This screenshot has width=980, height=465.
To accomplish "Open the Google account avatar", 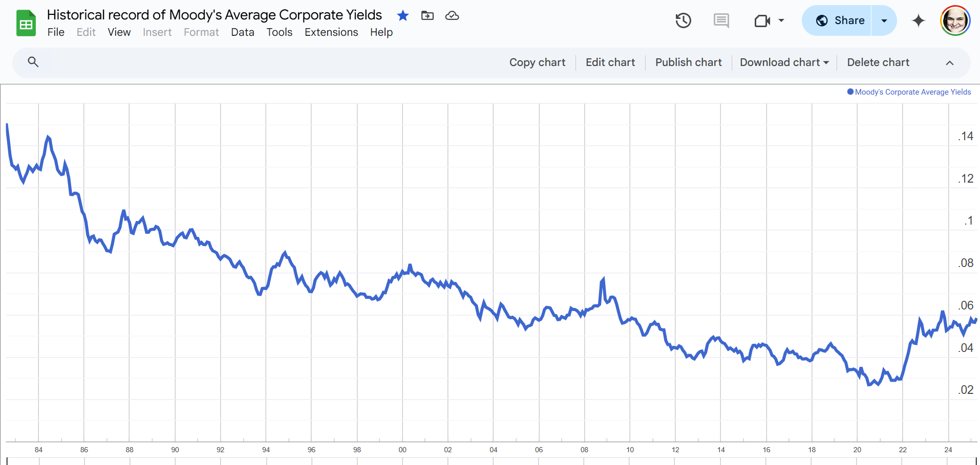I will click(955, 20).
